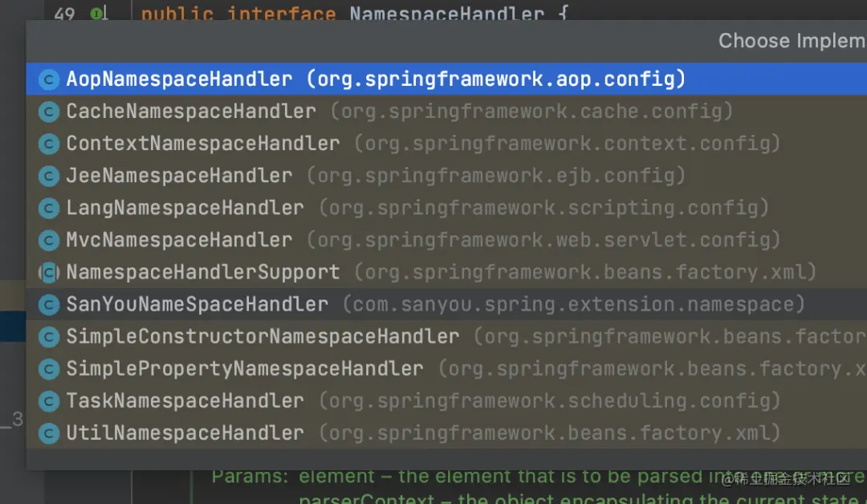
Task: Click class icon beside JeeNamespaceHandler
Action: (x=49, y=177)
